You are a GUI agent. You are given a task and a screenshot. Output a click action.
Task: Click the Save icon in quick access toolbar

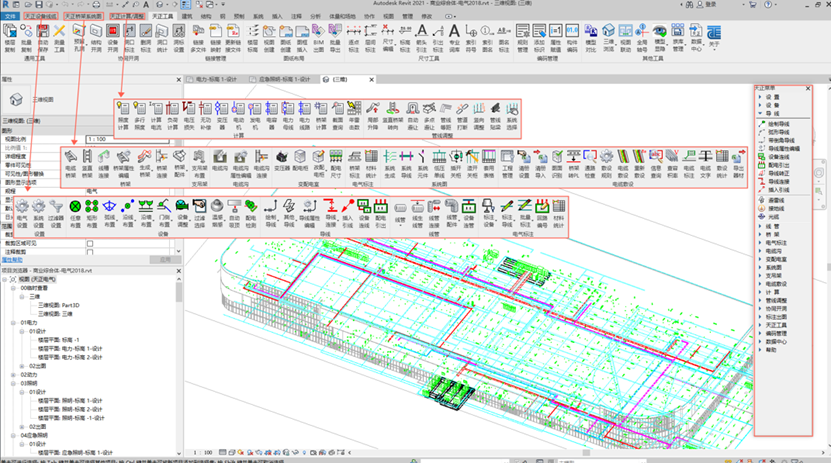tap(39, 4)
